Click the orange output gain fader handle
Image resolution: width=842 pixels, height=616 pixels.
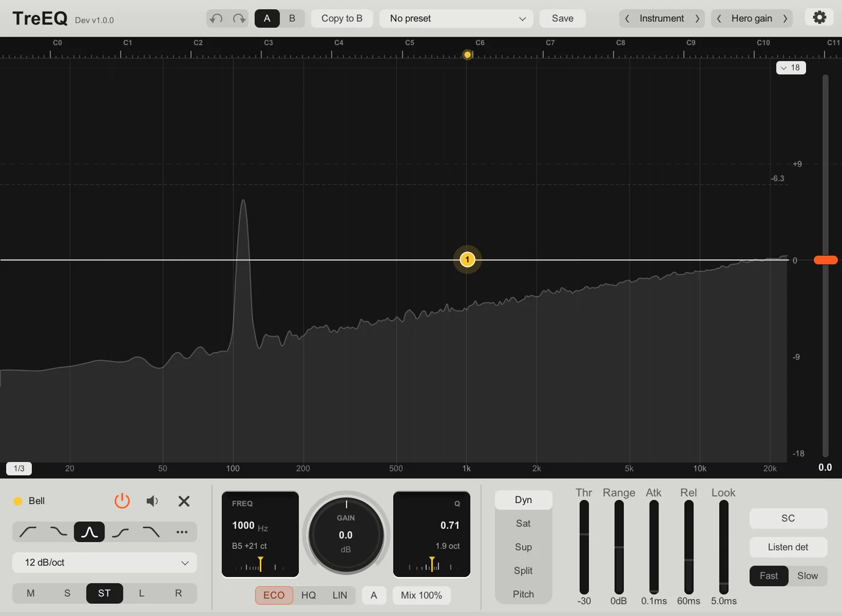[825, 260]
